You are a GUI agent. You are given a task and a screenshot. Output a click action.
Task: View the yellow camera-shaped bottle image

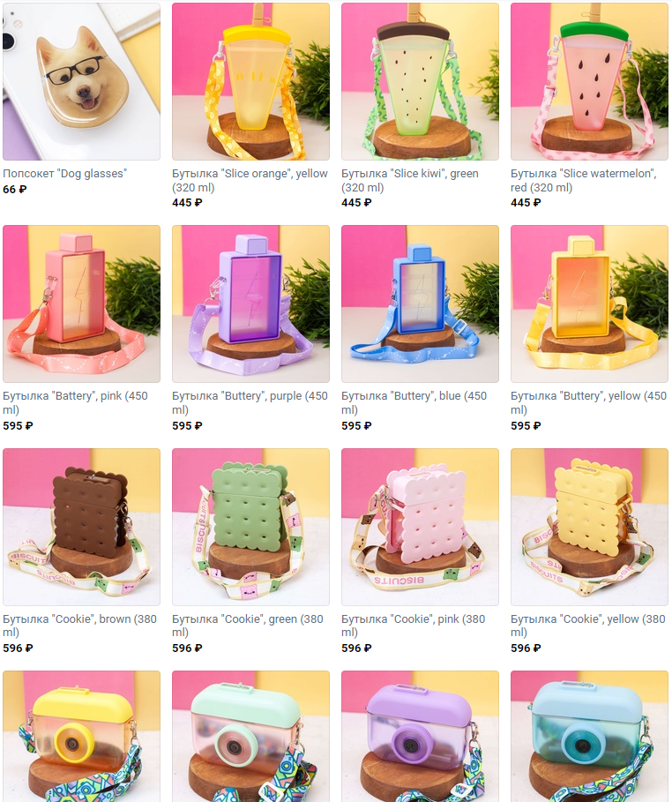click(x=81, y=737)
